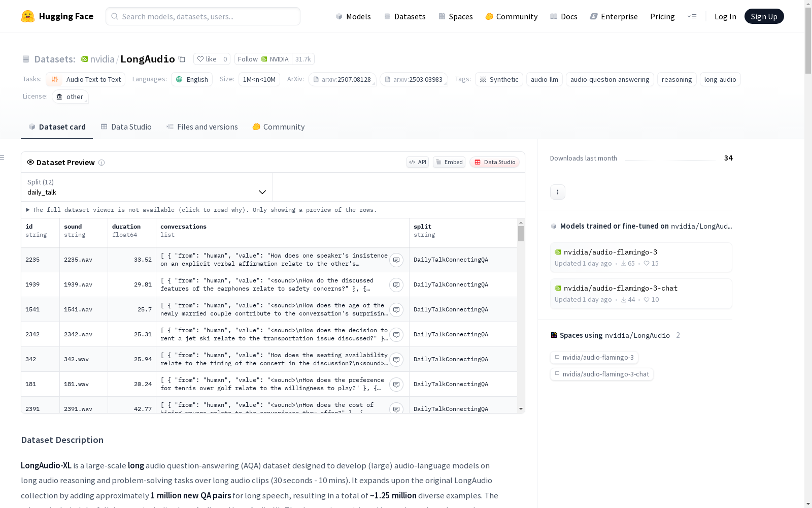
Task: Select the Dataset card tab
Action: [57, 127]
